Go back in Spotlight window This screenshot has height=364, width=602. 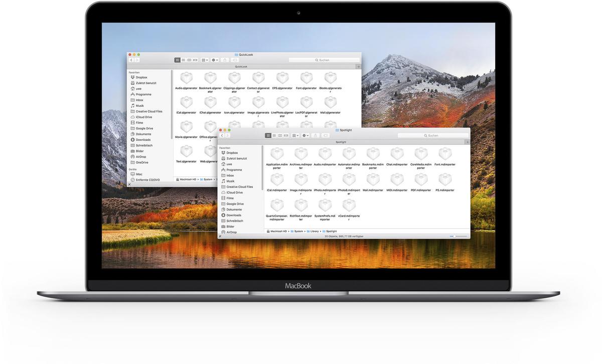(222, 135)
